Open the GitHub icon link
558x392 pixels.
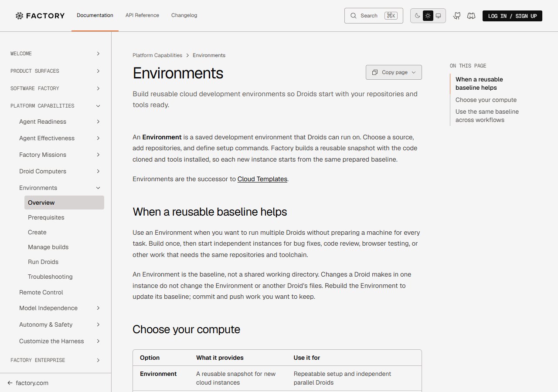(457, 16)
